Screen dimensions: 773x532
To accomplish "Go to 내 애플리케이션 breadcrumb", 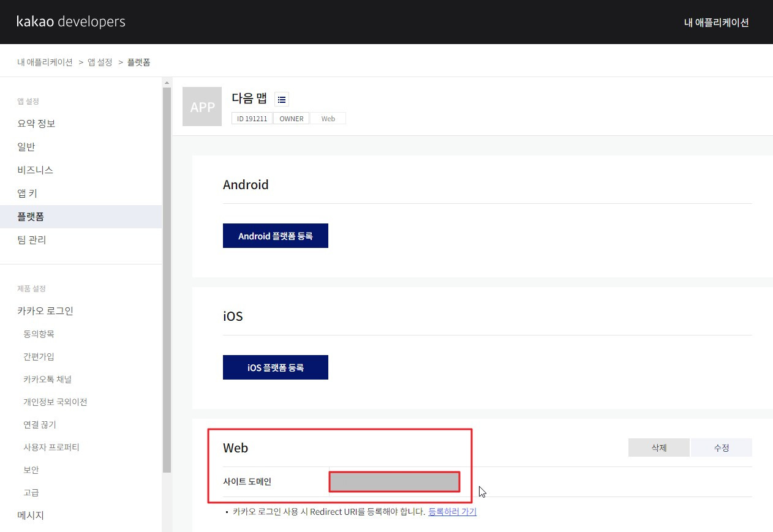I will pos(45,62).
